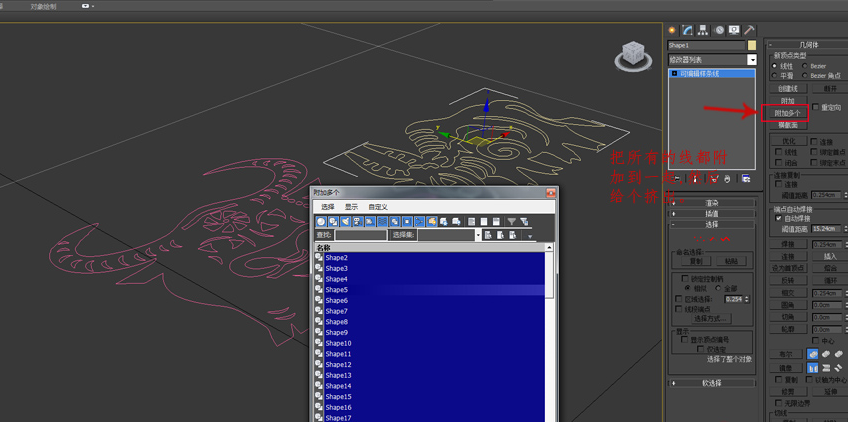
Task: Click the funnel filter icon in Attach dialog
Action: [512, 222]
